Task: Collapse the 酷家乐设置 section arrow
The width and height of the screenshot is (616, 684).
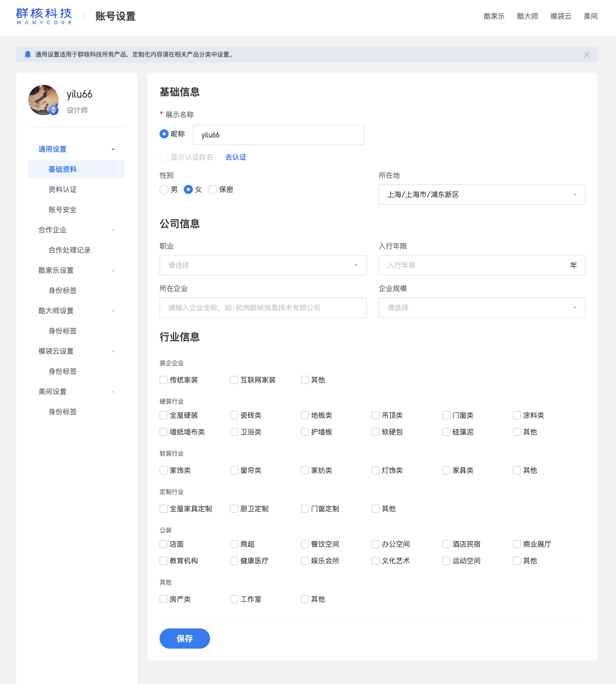Action: [x=113, y=270]
